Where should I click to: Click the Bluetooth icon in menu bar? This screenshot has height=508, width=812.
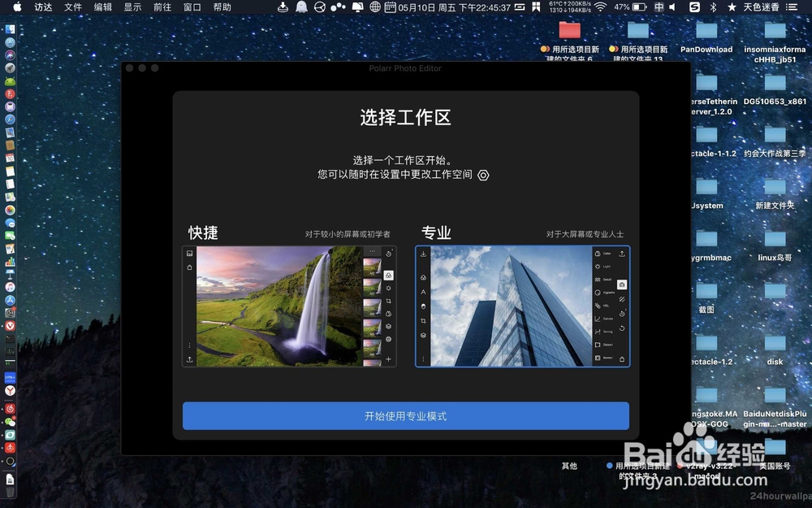(x=713, y=7)
